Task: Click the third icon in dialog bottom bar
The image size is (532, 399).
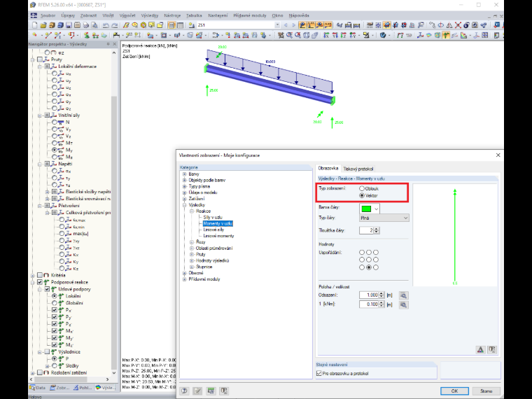Action: (211, 391)
